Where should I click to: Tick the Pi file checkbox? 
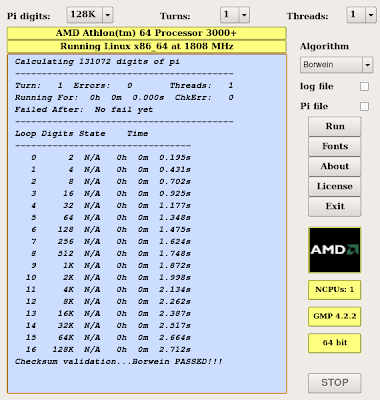(364, 107)
